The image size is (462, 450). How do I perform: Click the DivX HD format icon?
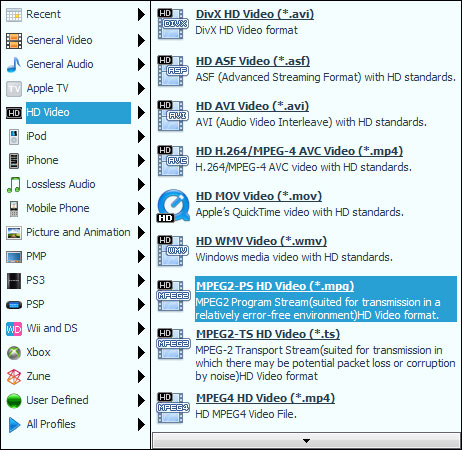(x=173, y=24)
